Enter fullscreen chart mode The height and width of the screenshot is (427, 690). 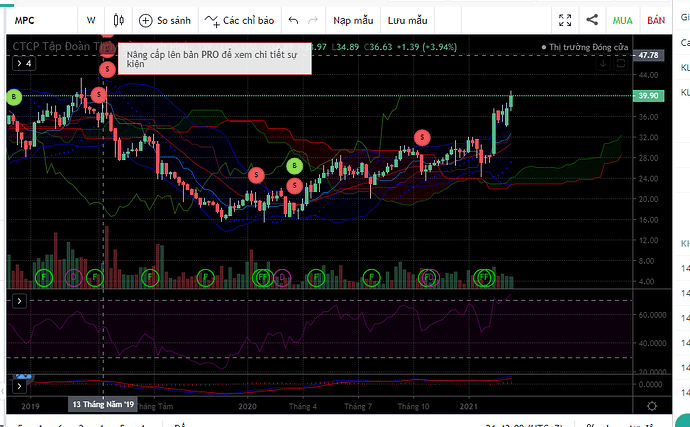[565, 20]
